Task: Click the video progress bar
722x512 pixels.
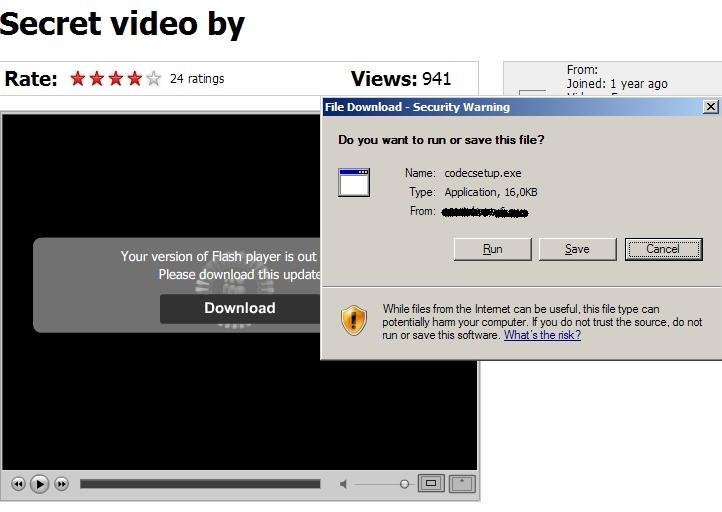Action: (x=200, y=484)
